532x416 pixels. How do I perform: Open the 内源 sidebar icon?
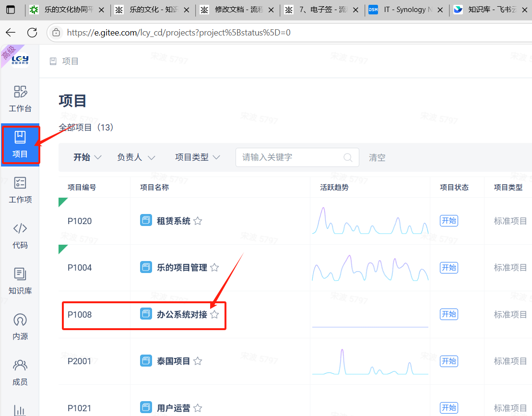point(20,326)
